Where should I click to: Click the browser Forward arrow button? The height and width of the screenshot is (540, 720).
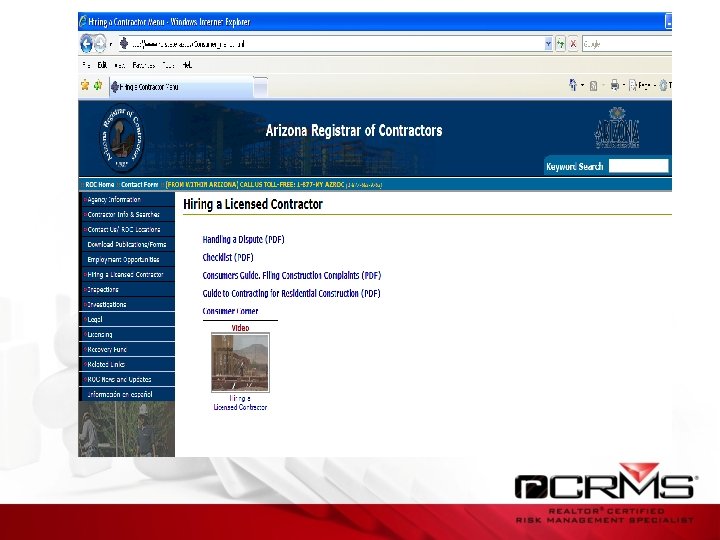(x=100, y=44)
